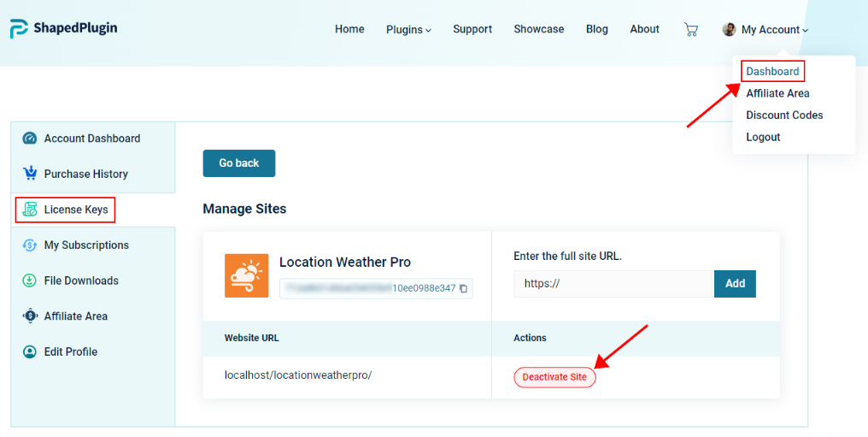Open the Showcase page
868x437 pixels.
pos(538,29)
